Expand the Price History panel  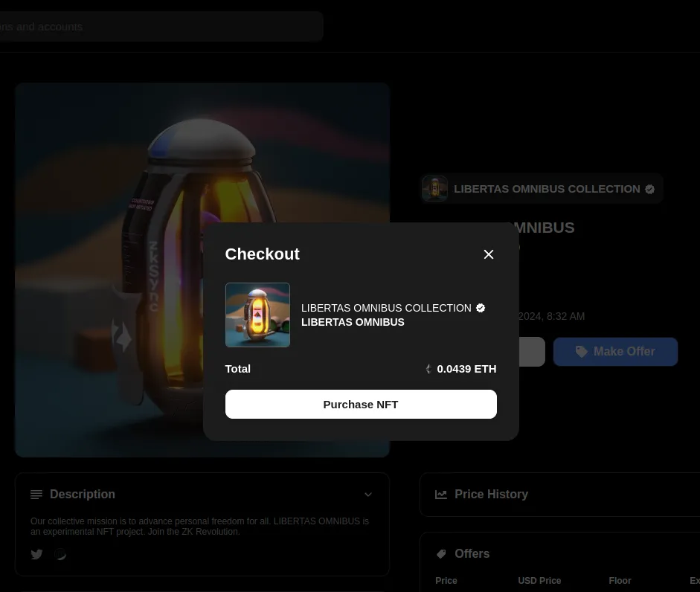tap(560, 495)
